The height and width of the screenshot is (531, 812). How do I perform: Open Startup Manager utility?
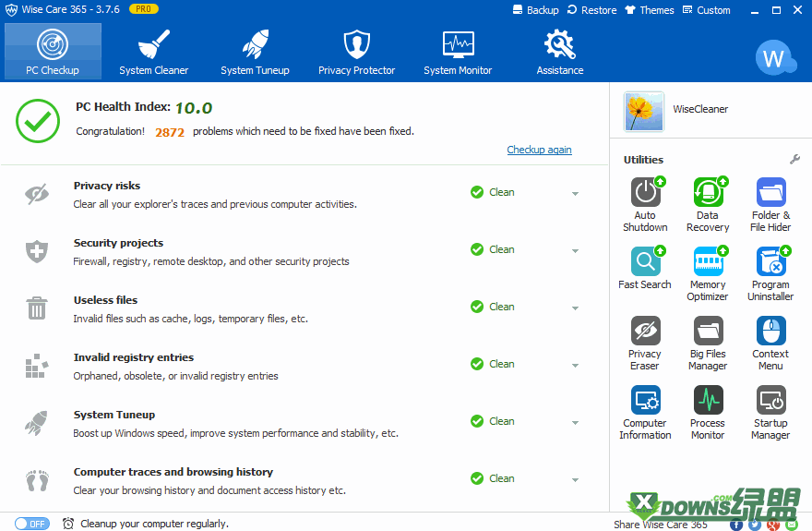pos(770,413)
